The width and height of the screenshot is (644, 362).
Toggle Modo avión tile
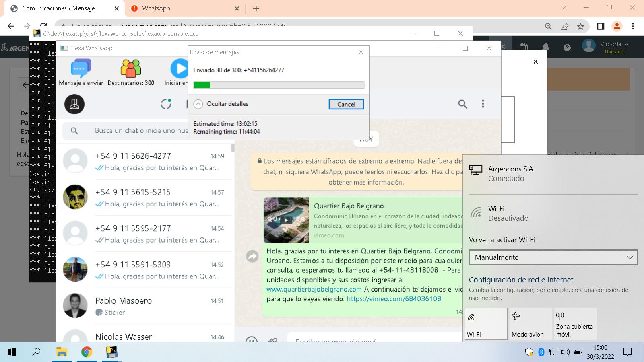point(530,324)
